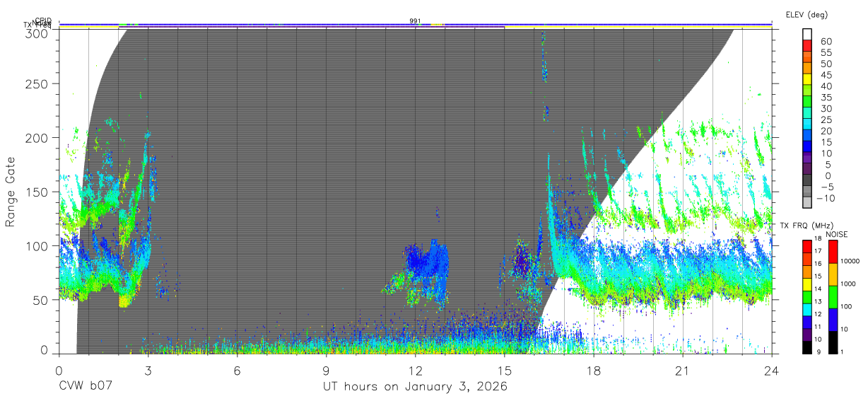Click the 'UT hours on January 3, 2026' label
Viewport: 868px width, 401px height.
click(x=415, y=387)
